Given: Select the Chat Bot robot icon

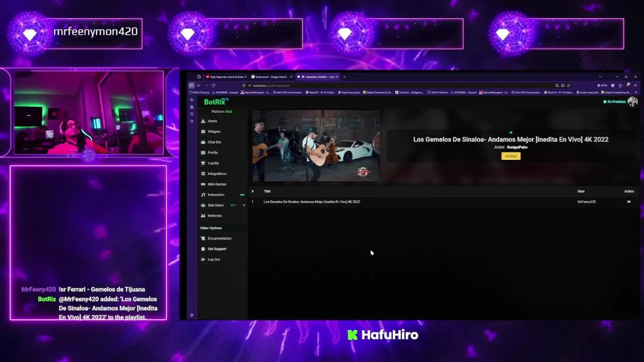Looking at the screenshot, I should click(x=203, y=142).
